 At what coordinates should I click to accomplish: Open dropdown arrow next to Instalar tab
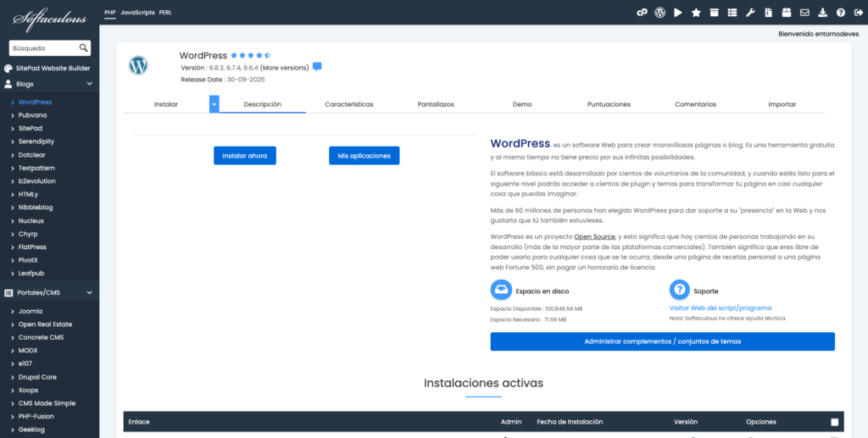[x=214, y=104]
